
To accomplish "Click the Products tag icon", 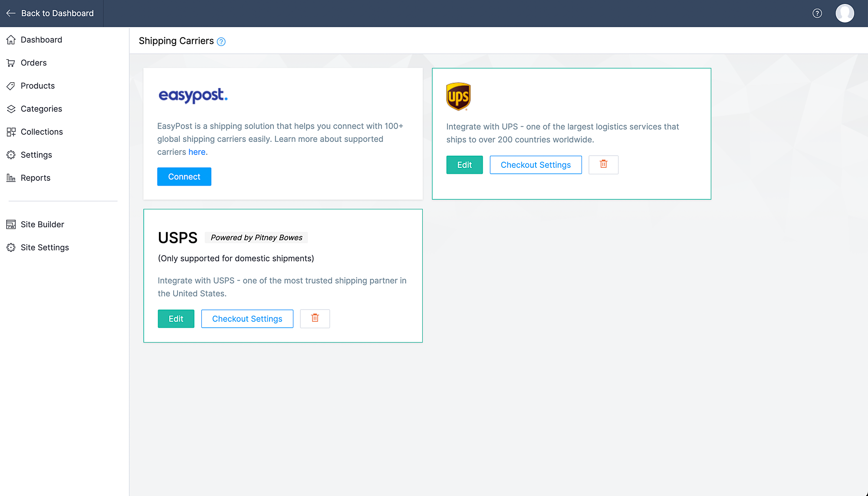I will click(x=11, y=86).
